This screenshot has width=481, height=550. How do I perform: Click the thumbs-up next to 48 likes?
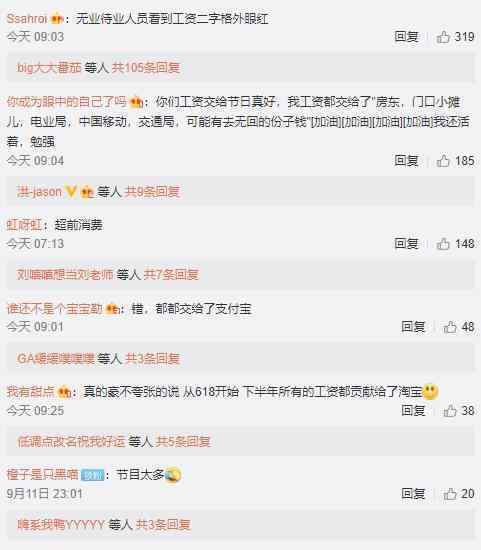click(x=450, y=327)
